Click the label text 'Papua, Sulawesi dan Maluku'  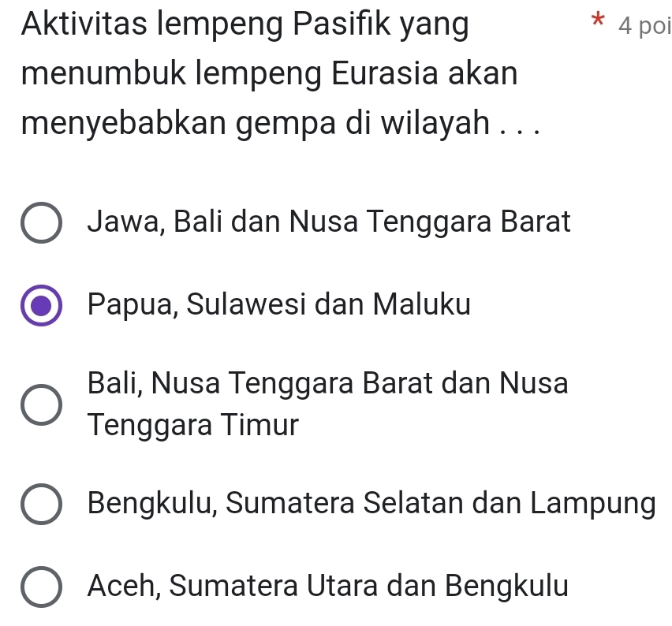click(279, 304)
